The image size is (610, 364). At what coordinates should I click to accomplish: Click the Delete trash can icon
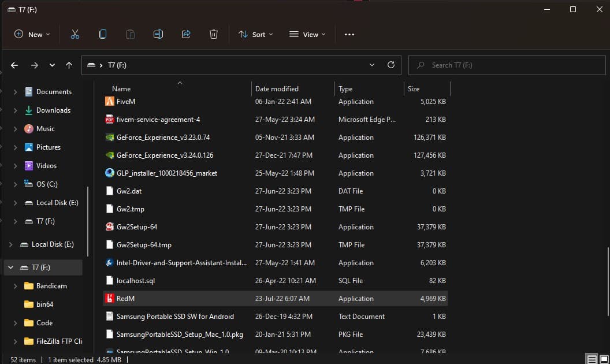point(214,34)
